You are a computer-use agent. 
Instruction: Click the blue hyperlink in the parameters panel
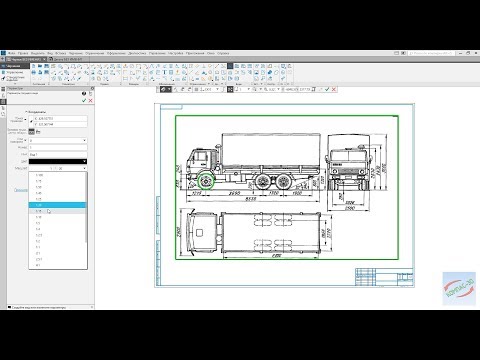coord(21,190)
